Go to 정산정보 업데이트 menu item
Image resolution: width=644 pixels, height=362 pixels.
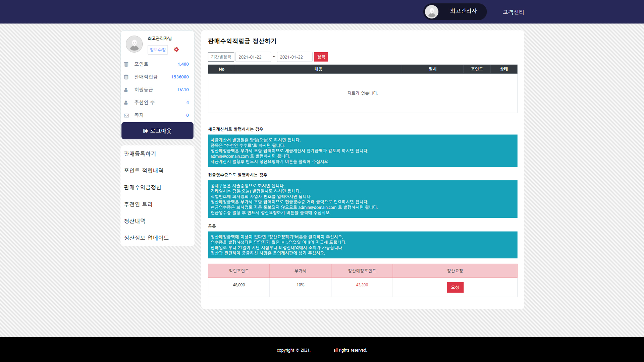coord(146,238)
